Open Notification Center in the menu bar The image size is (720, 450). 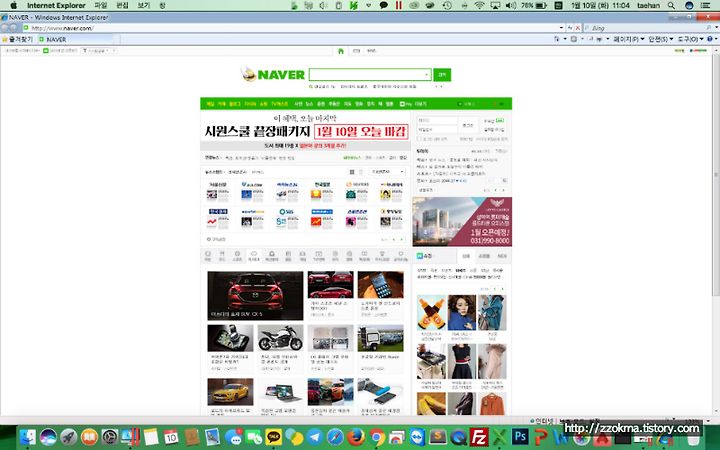[706, 6]
